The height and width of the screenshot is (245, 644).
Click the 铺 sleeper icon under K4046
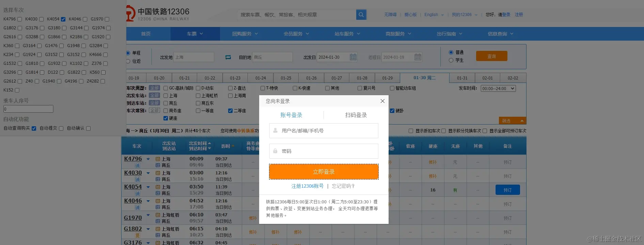pyautogui.click(x=137, y=207)
